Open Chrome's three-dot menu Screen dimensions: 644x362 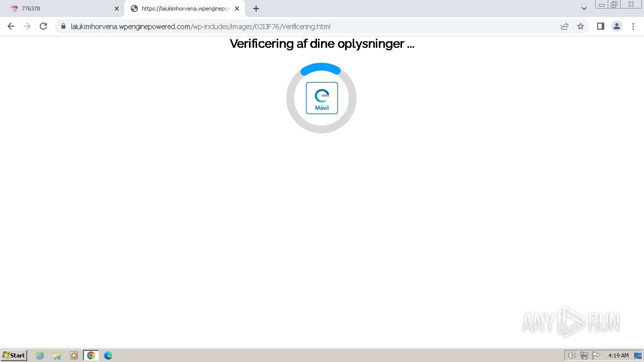click(633, 26)
